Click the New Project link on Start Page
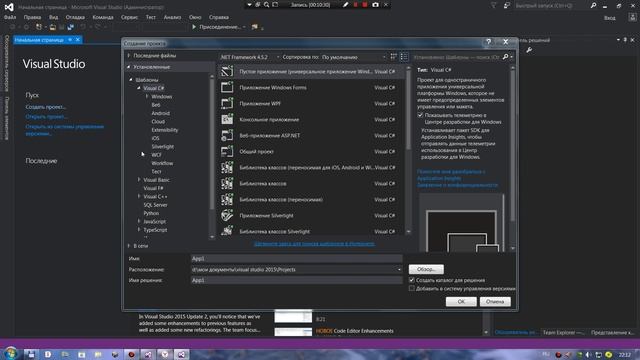Viewport: 640px width, 360px height. [45, 107]
